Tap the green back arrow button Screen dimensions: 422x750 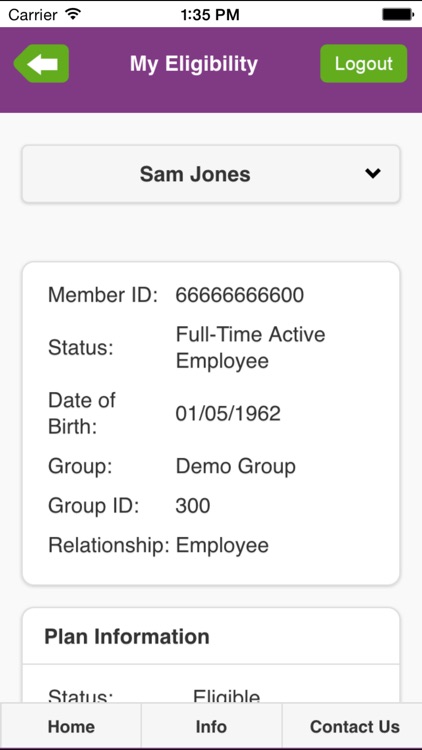pos(42,64)
